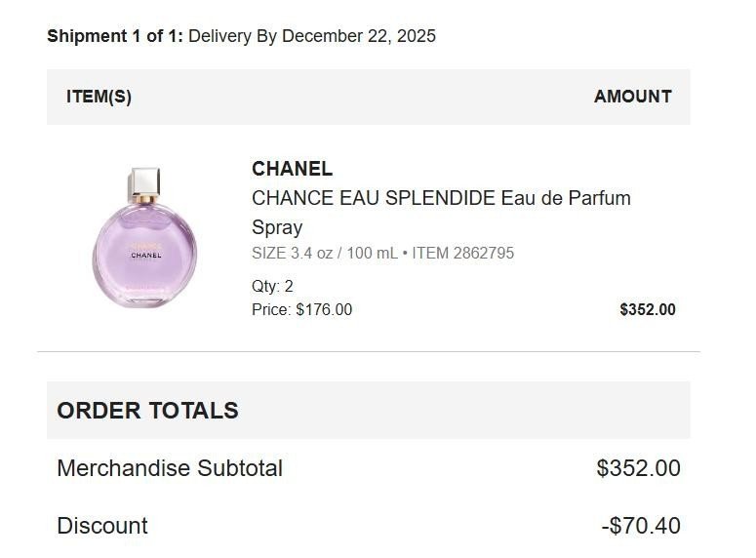
Task: Click the CHANEL label printed on the bottle
Action: pos(146,256)
